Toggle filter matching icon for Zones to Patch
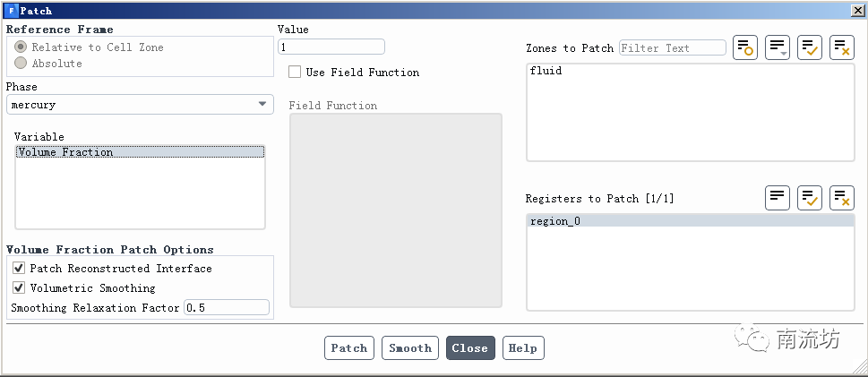 745,48
